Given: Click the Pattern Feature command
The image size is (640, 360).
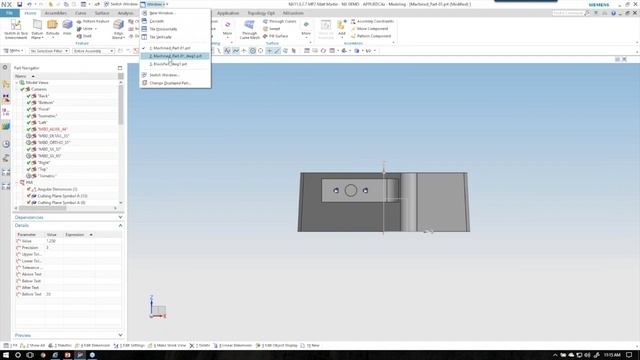Looking at the screenshot, I should (93, 21).
